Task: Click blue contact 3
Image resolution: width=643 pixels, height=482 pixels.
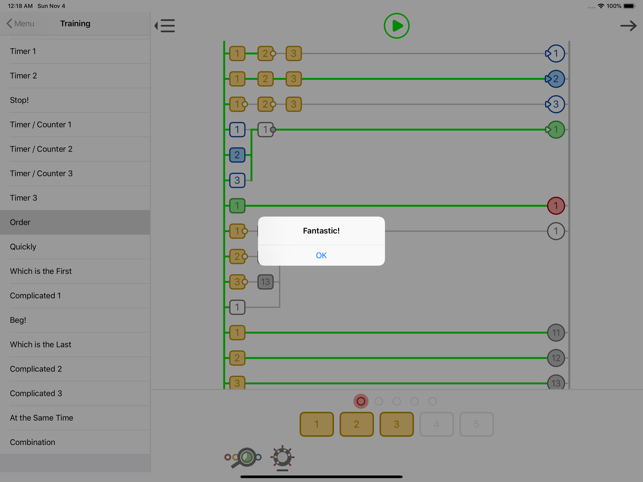Action: [237, 180]
